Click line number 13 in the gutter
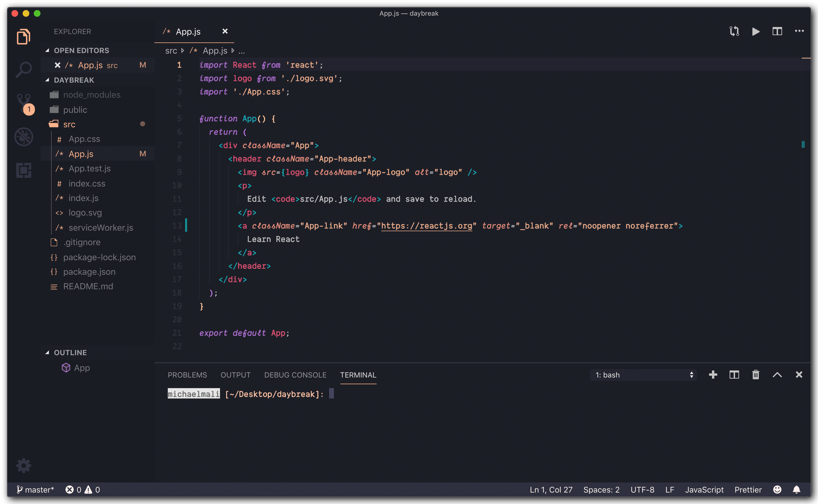 [x=177, y=226]
